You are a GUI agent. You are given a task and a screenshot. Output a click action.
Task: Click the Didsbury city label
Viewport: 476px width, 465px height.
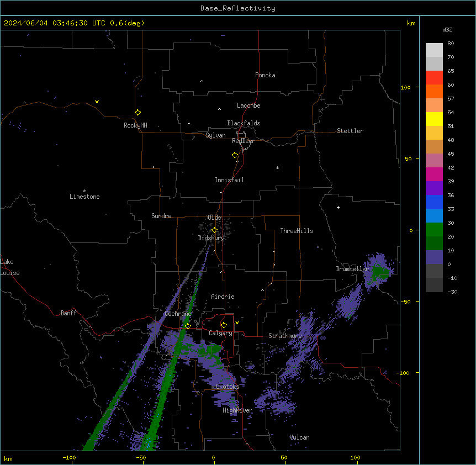pos(211,238)
